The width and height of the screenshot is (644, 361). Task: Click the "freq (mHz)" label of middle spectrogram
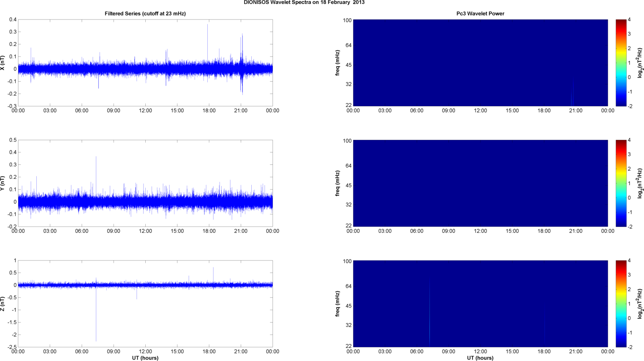(338, 183)
